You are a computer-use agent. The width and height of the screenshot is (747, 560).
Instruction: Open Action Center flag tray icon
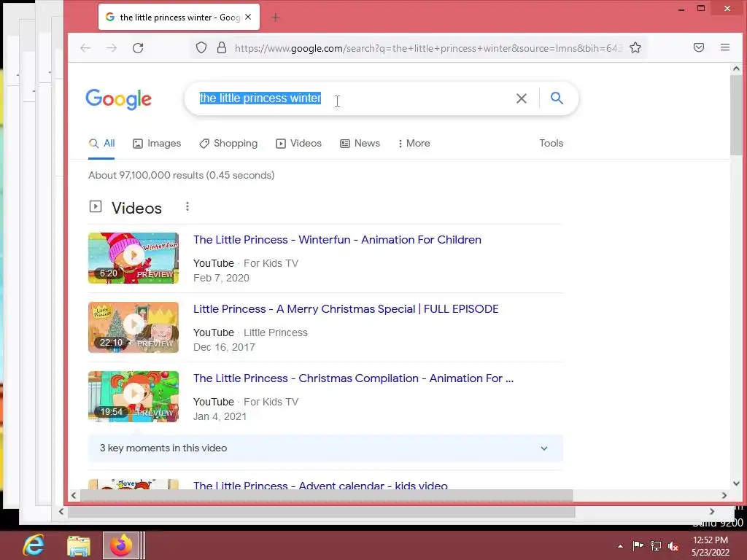638,545
